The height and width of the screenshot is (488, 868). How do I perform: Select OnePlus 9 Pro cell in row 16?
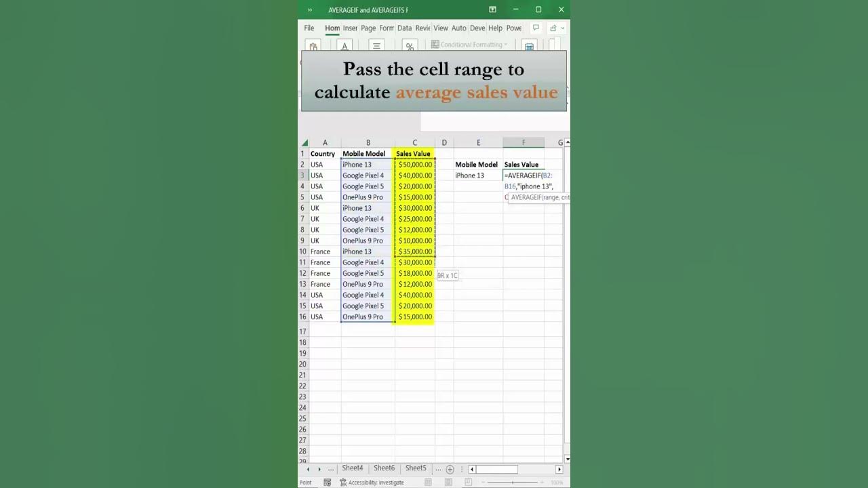click(x=368, y=317)
